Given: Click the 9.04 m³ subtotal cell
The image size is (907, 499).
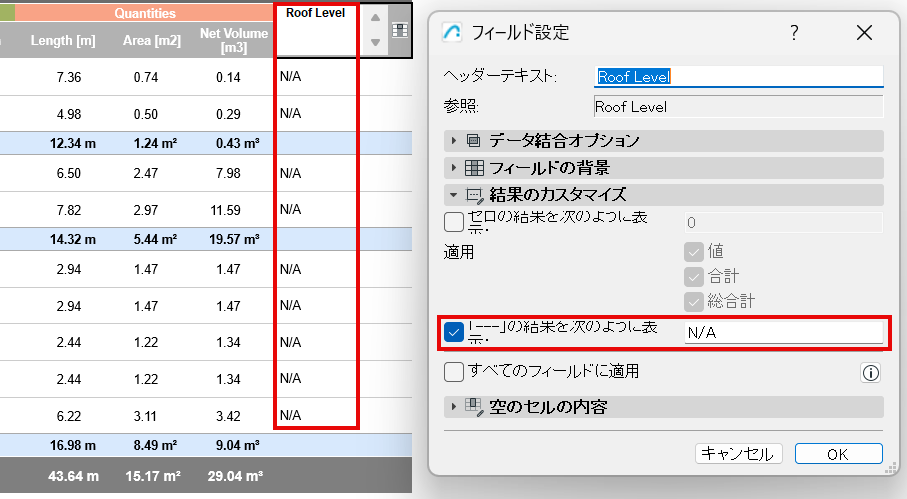Looking at the screenshot, I should coord(237,445).
